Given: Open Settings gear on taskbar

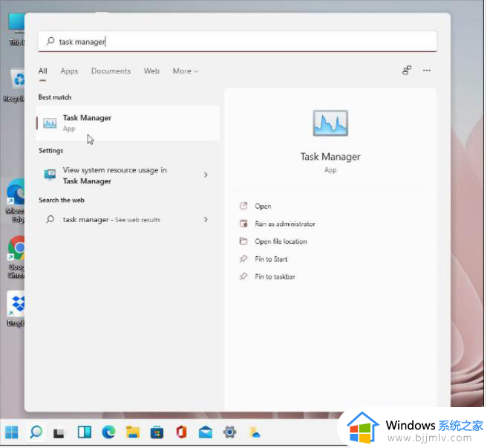Looking at the screenshot, I should [229, 432].
